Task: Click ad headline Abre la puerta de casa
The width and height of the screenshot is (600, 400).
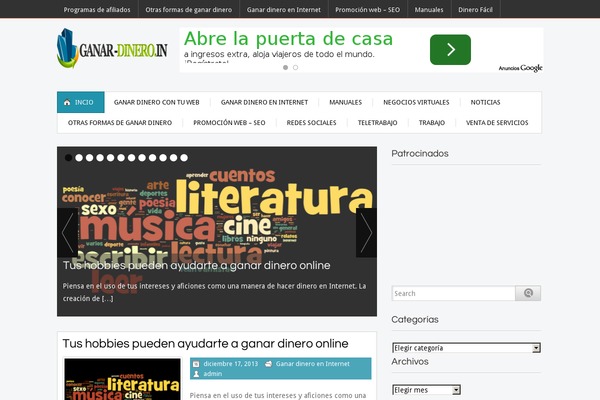Action: tap(288, 39)
